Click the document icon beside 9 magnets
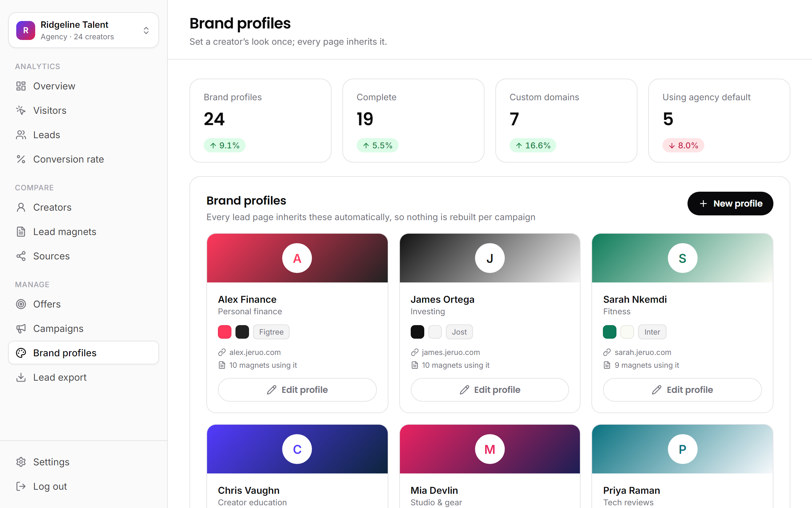This screenshot has height=508, width=812. click(607, 365)
